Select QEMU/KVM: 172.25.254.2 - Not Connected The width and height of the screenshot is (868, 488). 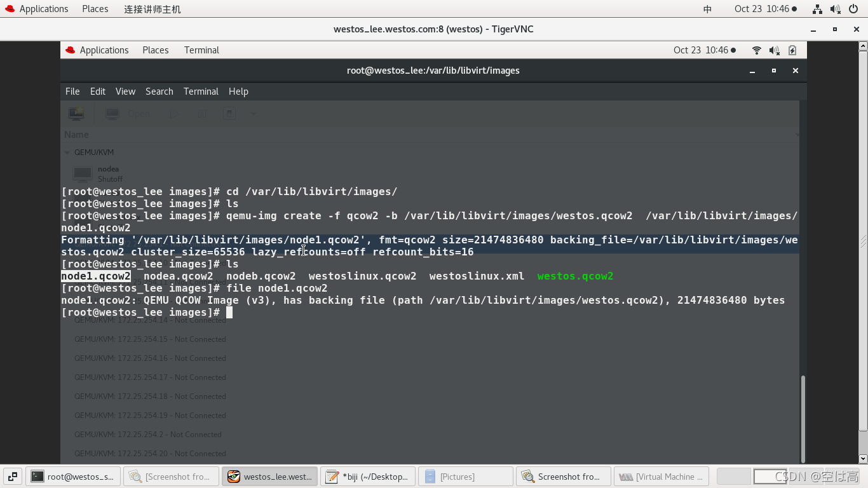(x=148, y=435)
